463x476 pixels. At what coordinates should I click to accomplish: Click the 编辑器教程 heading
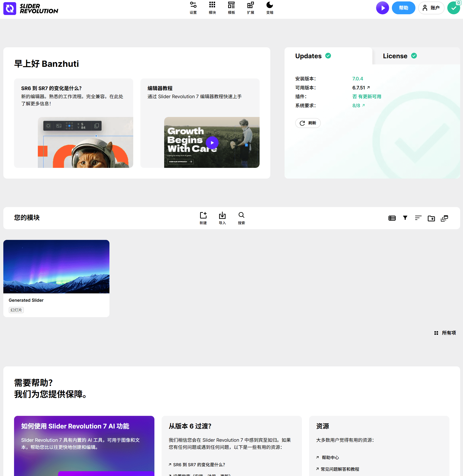[160, 88]
